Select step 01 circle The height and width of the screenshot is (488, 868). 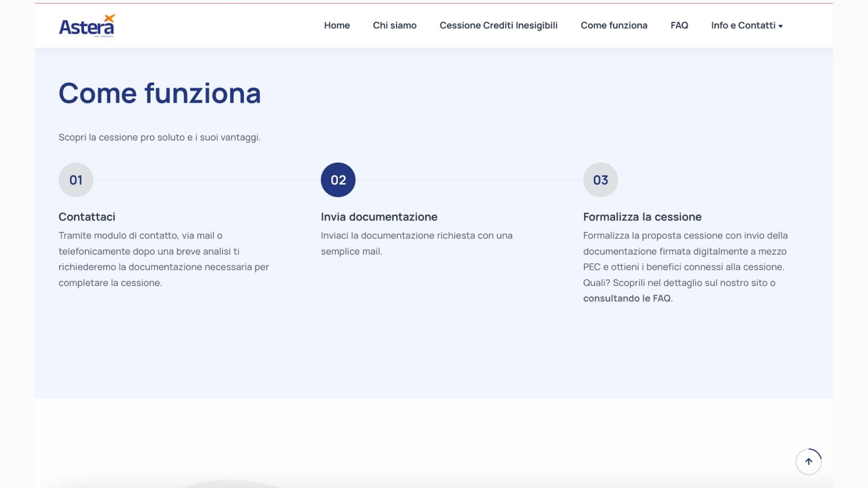click(76, 180)
